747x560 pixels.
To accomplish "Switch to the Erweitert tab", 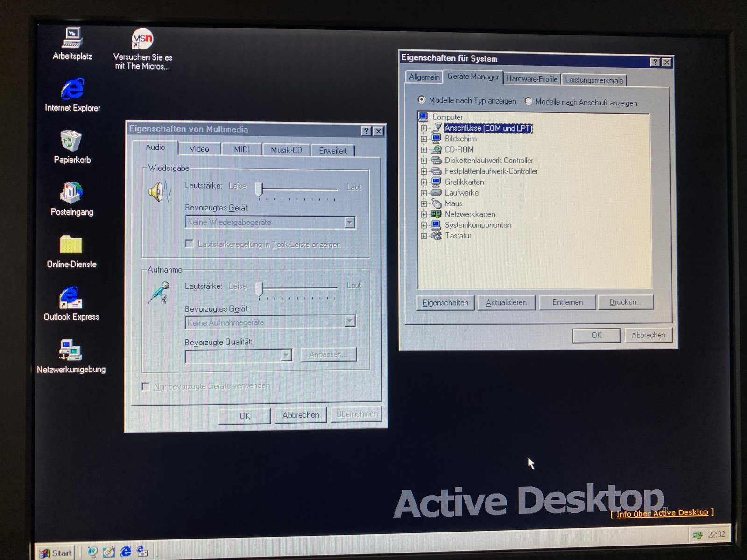I will pos(333,150).
